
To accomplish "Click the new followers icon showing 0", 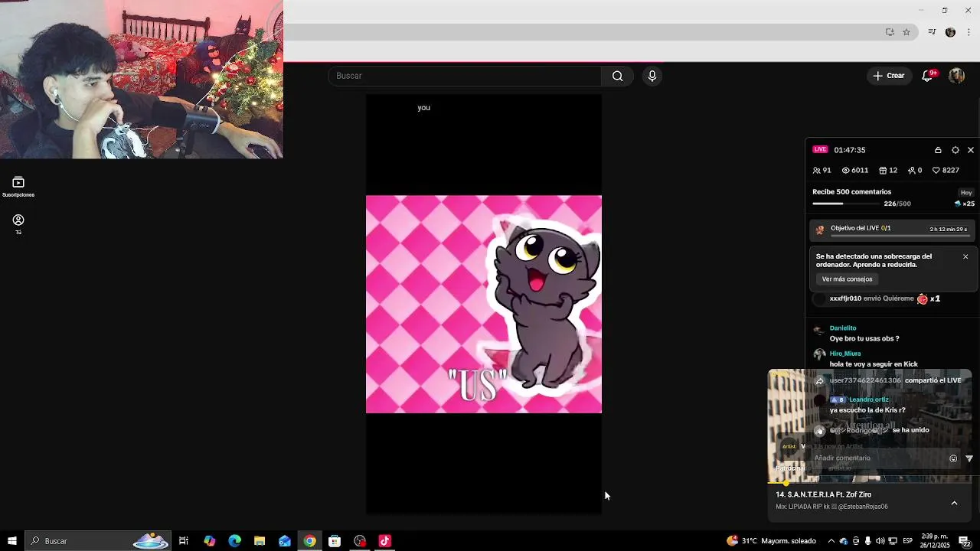I will [x=912, y=171].
